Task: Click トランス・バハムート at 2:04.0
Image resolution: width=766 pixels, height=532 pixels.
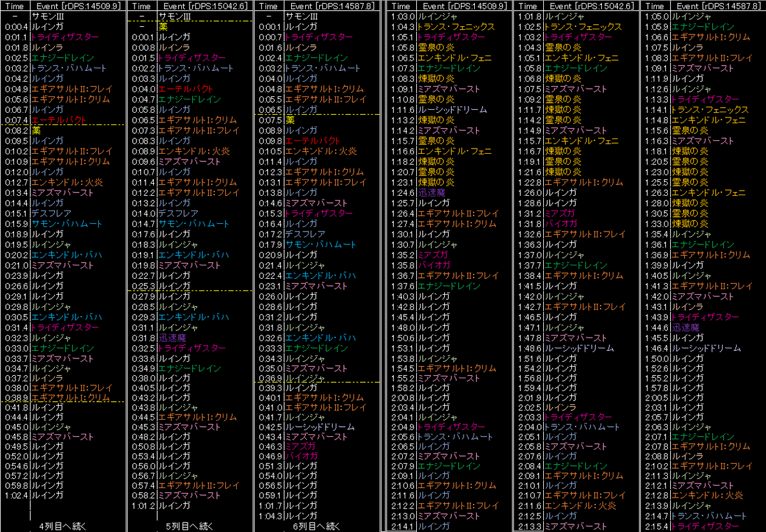Action: tap(582, 427)
